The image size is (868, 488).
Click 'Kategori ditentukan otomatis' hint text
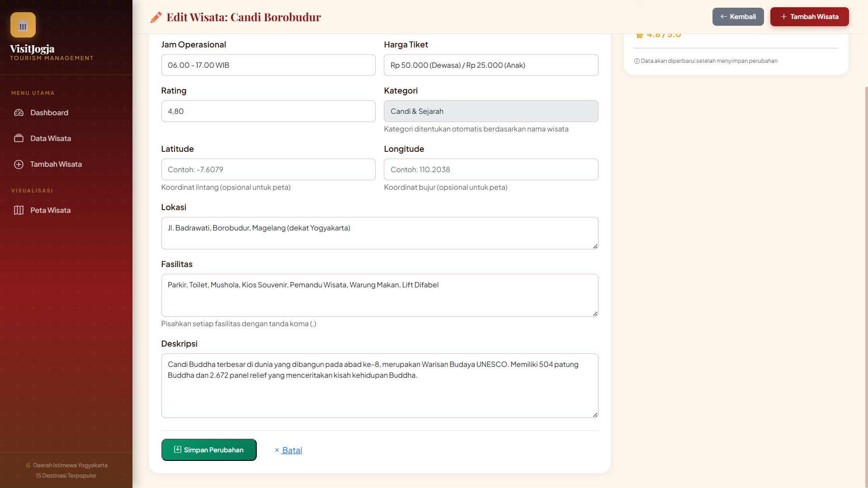(x=476, y=129)
